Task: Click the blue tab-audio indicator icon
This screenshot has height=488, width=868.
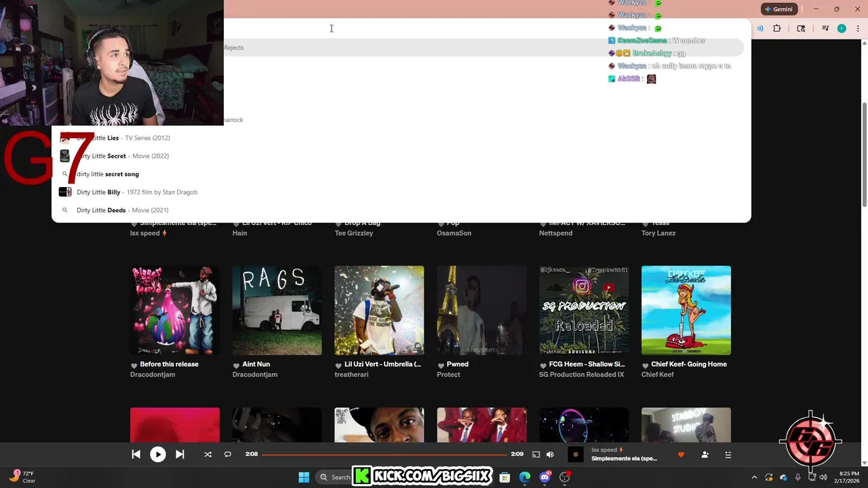Action: [x=760, y=28]
